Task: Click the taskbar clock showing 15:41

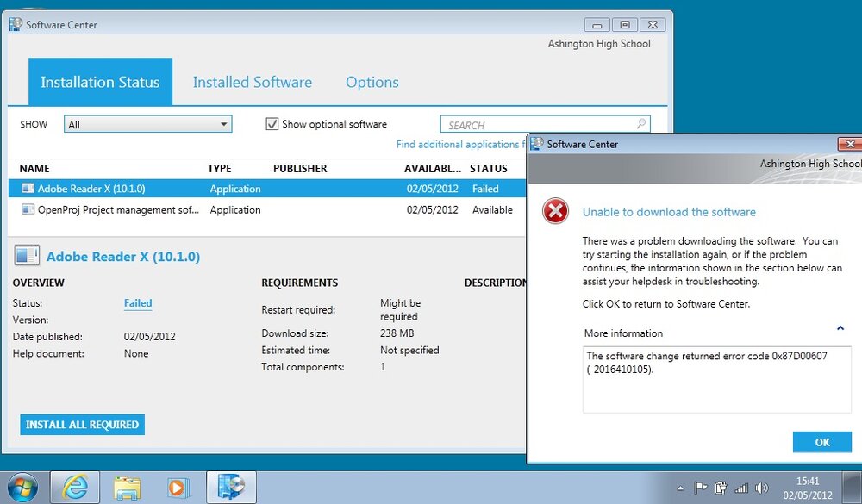Action: click(x=808, y=488)
